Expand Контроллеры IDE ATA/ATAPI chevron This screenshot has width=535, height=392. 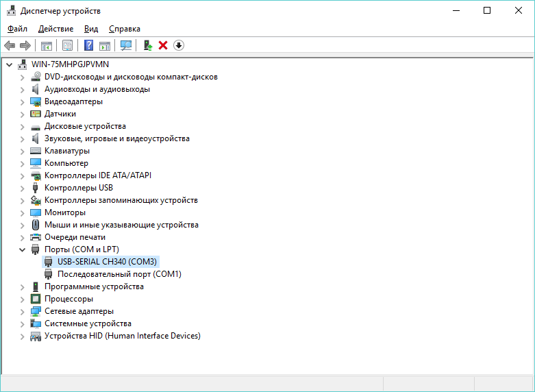(22, 176)
